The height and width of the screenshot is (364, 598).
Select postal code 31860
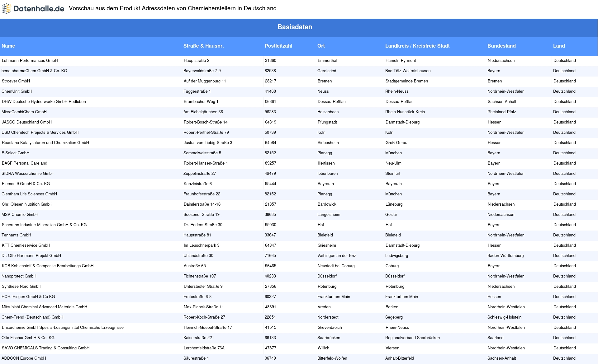(x=271, y=61)
